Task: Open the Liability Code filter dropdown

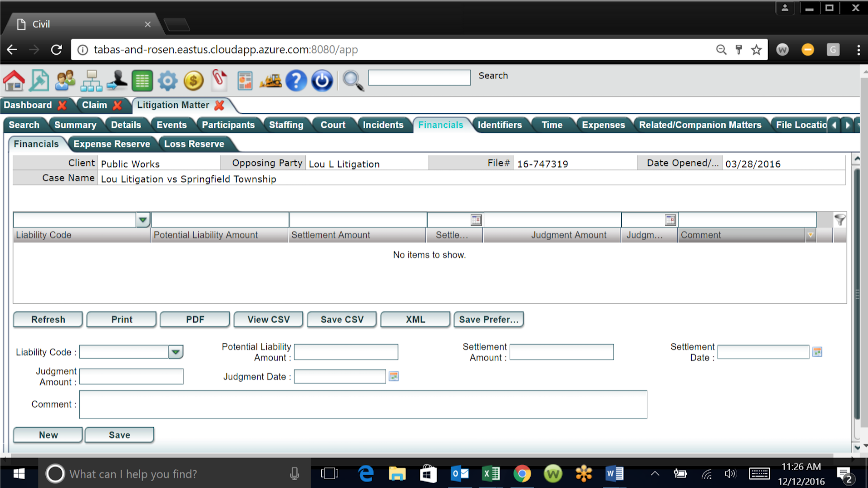Action: 143,220
